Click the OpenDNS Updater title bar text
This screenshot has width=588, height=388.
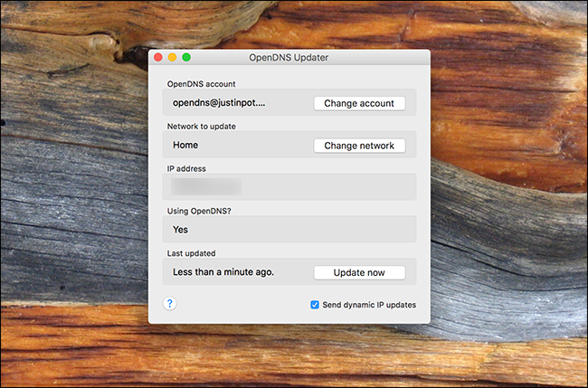(x=289, y=57)
